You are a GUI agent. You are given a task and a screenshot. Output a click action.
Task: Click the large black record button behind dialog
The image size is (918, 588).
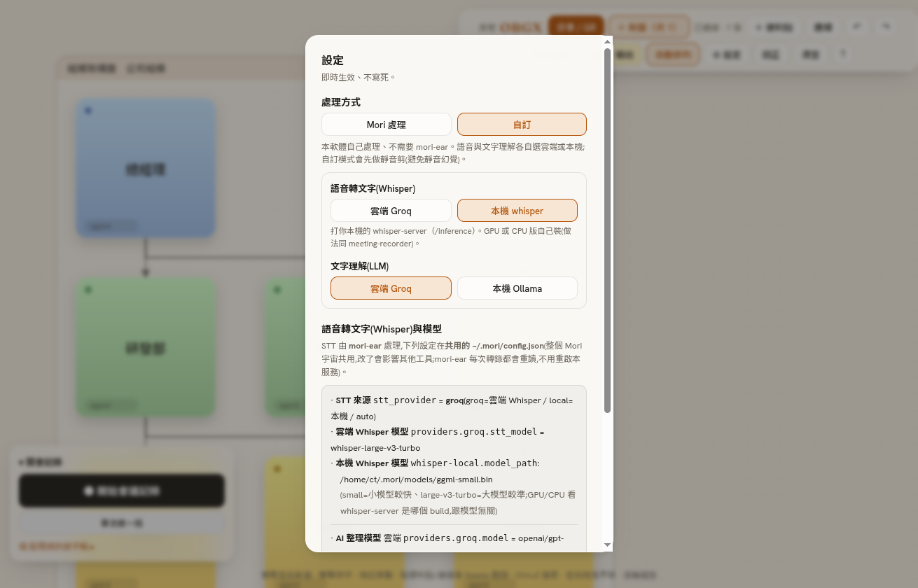point(121,491)
